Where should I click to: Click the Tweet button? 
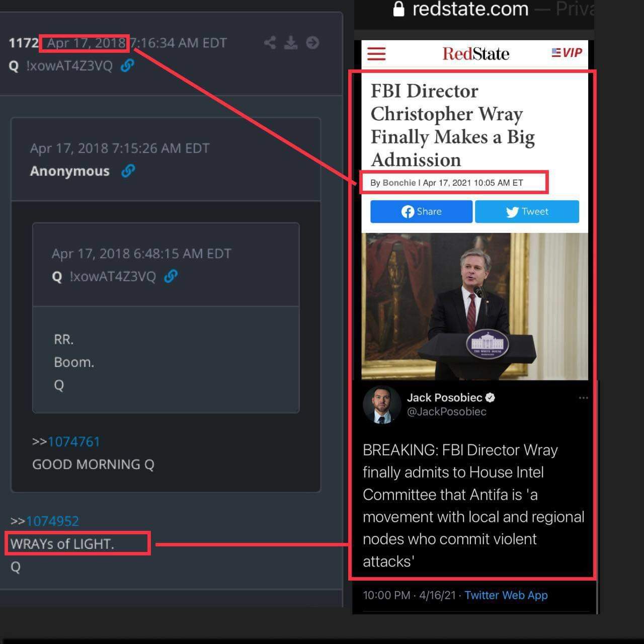click(x=527, y=211)
